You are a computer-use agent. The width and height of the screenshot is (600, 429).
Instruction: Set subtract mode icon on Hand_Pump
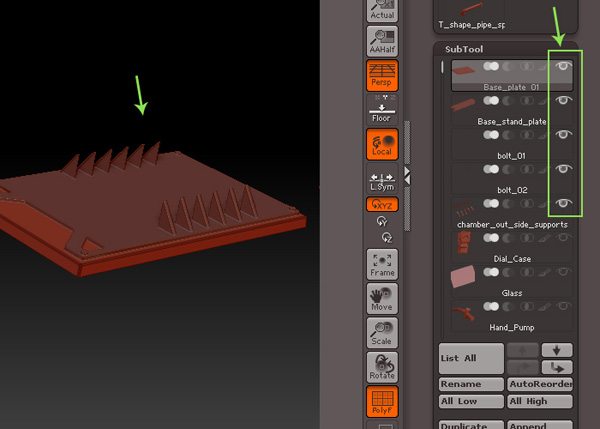point(508,307)
